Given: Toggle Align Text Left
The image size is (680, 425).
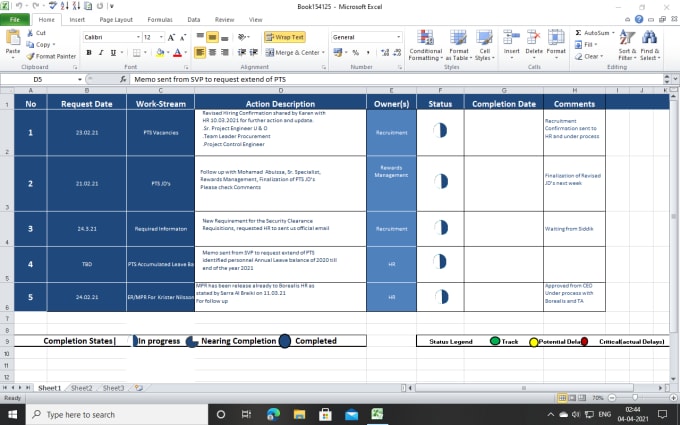Looking at the screenshot, I should pos(200,52).
